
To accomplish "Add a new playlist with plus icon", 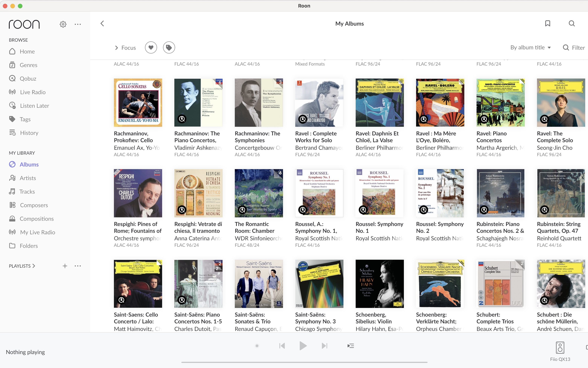I will click(x=65, y=266).
